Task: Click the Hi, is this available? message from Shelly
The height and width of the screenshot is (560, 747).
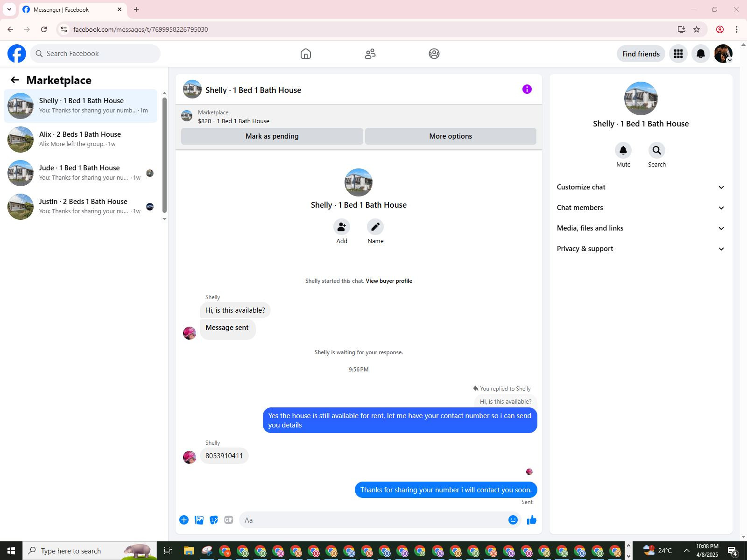Action: pos(235,310)
